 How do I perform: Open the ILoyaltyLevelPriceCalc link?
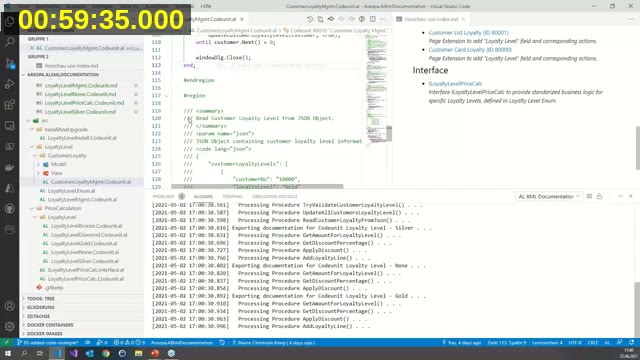point(456,84)
